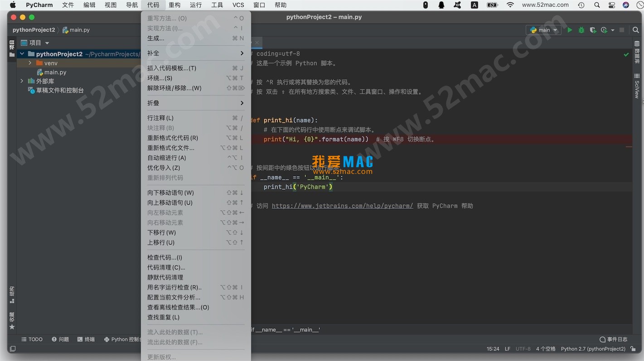Choose 环绕...(S) menu item
Viewport: 644px width, 361px height.
click(x=196, y=78)
